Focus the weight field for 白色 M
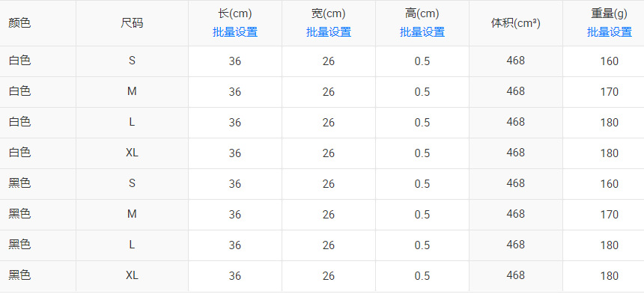 coord(610,92)
